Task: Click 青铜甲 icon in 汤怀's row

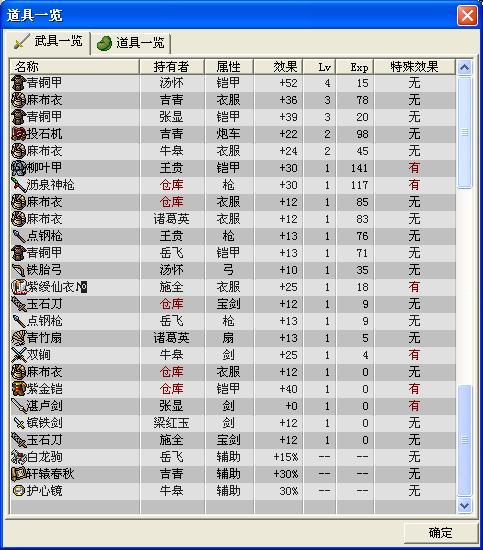Action: [19, 83]
